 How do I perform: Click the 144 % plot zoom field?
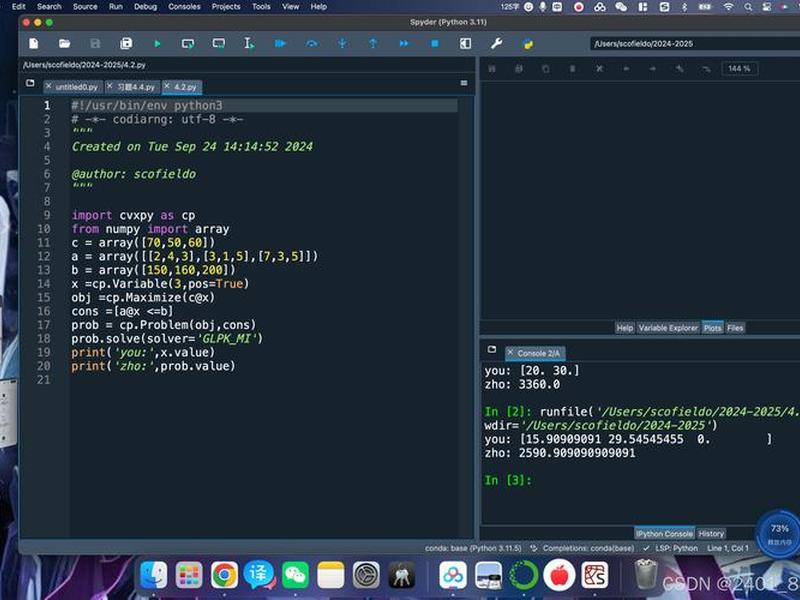tap(739, 68)
